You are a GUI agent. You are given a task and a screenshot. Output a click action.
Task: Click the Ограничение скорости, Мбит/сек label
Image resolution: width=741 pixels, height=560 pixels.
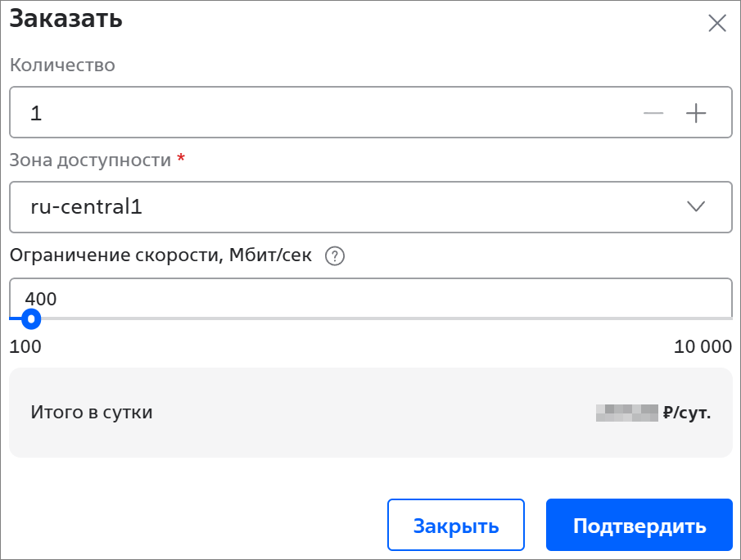click(x=160, y=255)
